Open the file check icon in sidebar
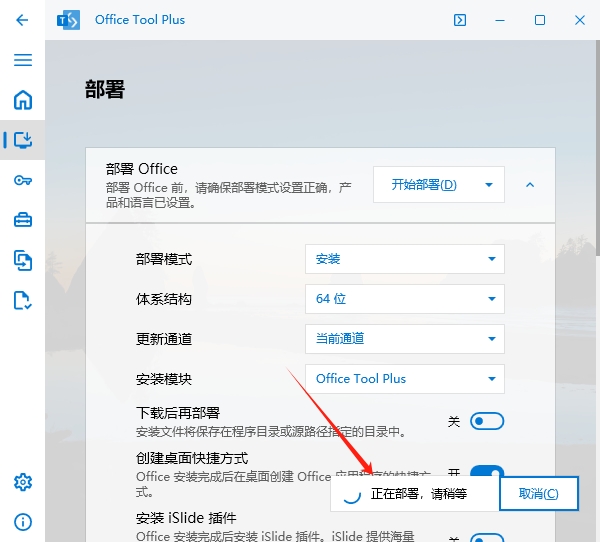This screenshot has height=542, width=600. click(x=22, y=300)
